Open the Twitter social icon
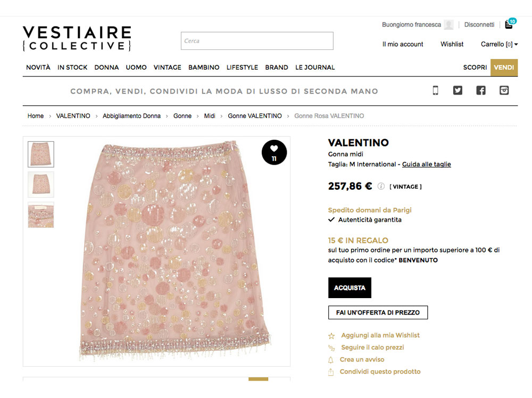532x398 pixels. tap(458, 90)
